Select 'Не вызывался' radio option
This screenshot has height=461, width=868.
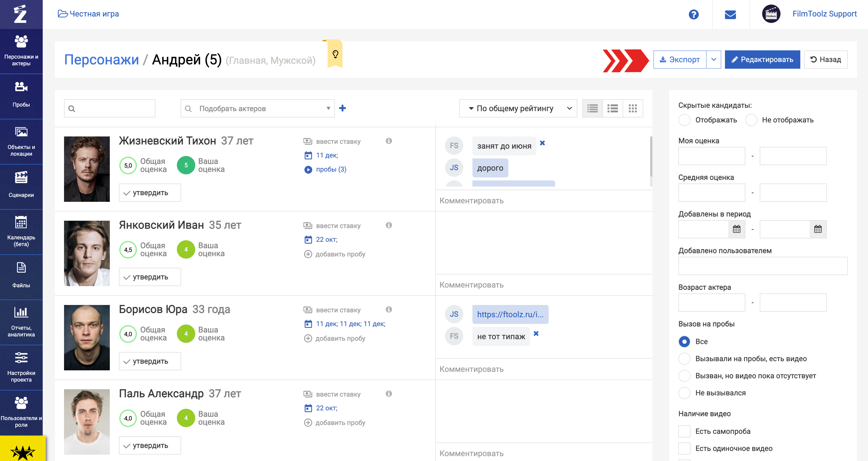(684, 393)
